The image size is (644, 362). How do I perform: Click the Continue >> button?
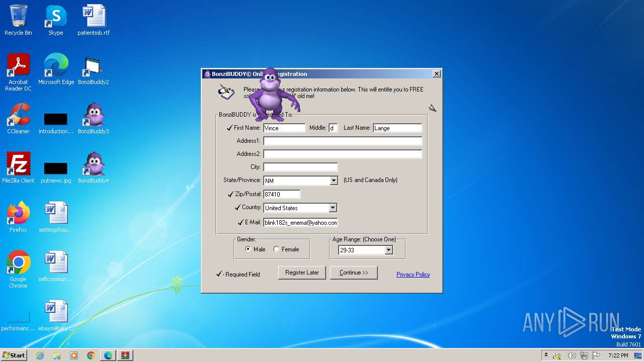(354, 273)
